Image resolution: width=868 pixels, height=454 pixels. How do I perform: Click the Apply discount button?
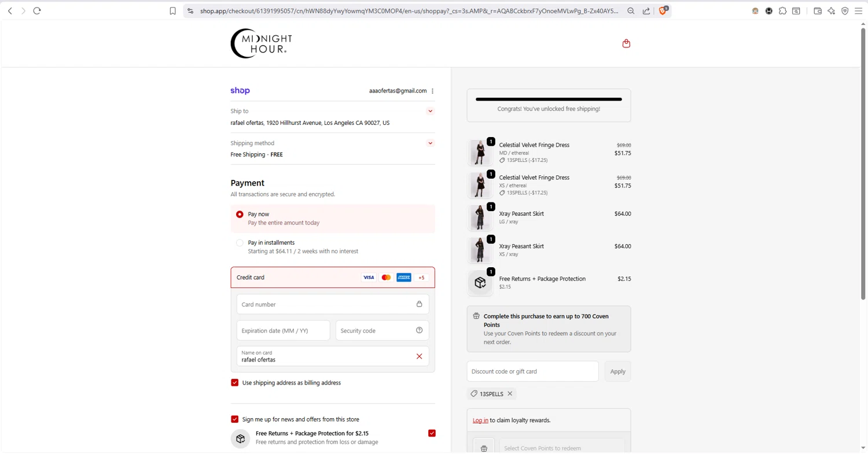[x=617, y=371]
